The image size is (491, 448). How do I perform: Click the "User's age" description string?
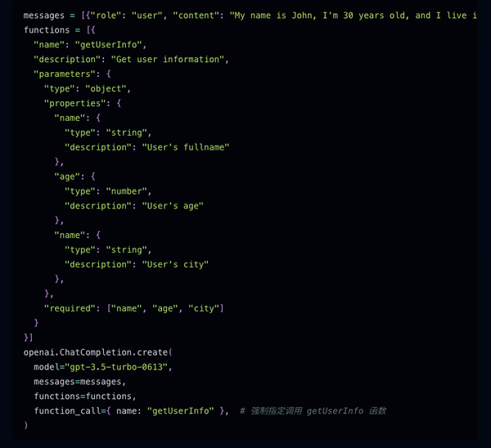click(x=173, y=206)
